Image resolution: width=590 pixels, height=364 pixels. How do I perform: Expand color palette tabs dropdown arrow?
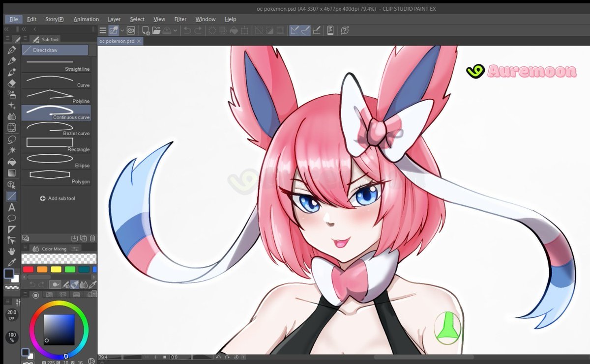click(94, 293)
